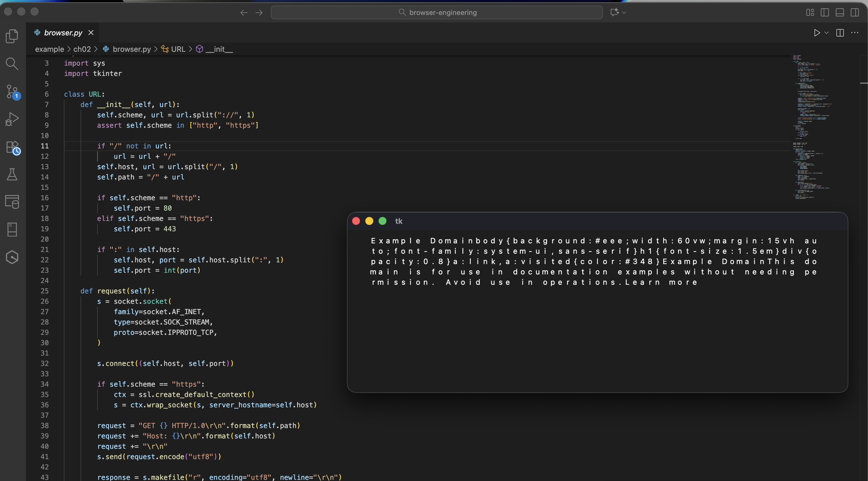Click the ch02 folder breadcrumb
The height and width of the screenshot is (481, 868).
[82, 49]
